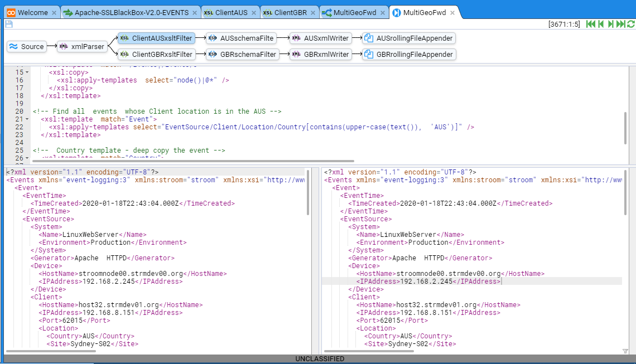Click the GBRschemaFilter element
This screenshot has height=364, width=636.
point(243,55)
